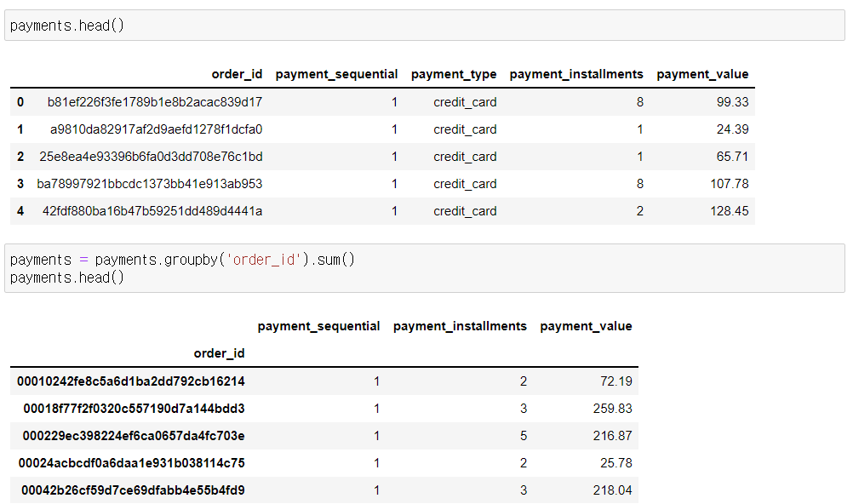Click payment_installments header in first table
Screen dimensions: 853x504
pyautogui.click(x=576, y=74)
